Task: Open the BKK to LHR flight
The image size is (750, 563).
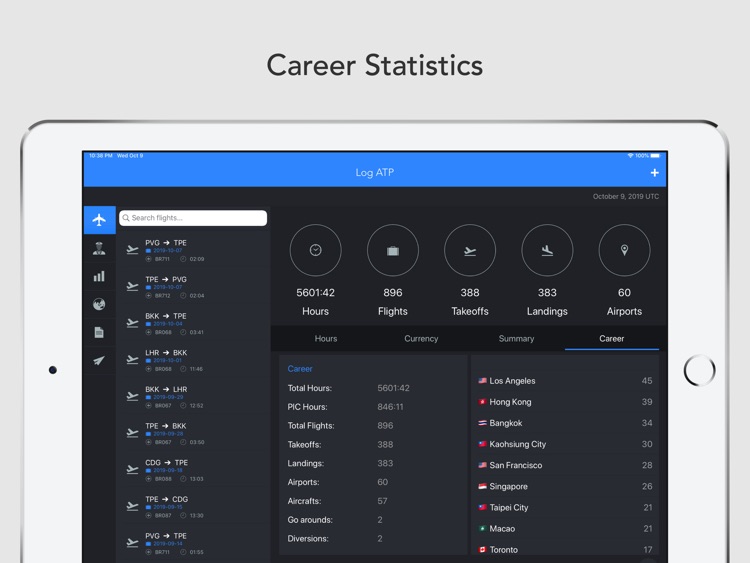Action: pos(194,397)
